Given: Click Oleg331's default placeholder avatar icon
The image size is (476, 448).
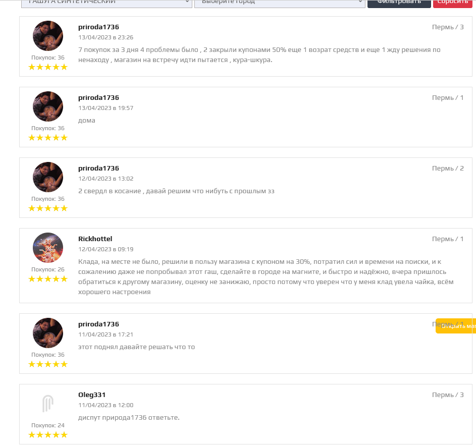Looking at the screenshot, I should [48, 404].
